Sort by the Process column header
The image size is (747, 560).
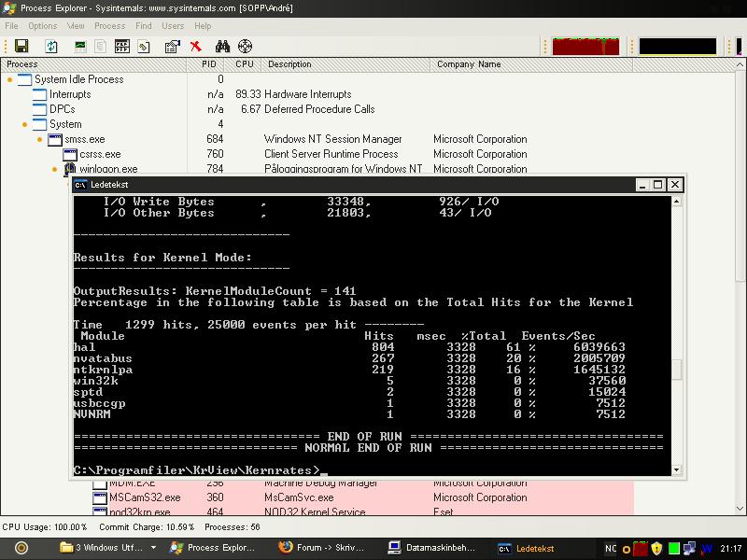93,64
